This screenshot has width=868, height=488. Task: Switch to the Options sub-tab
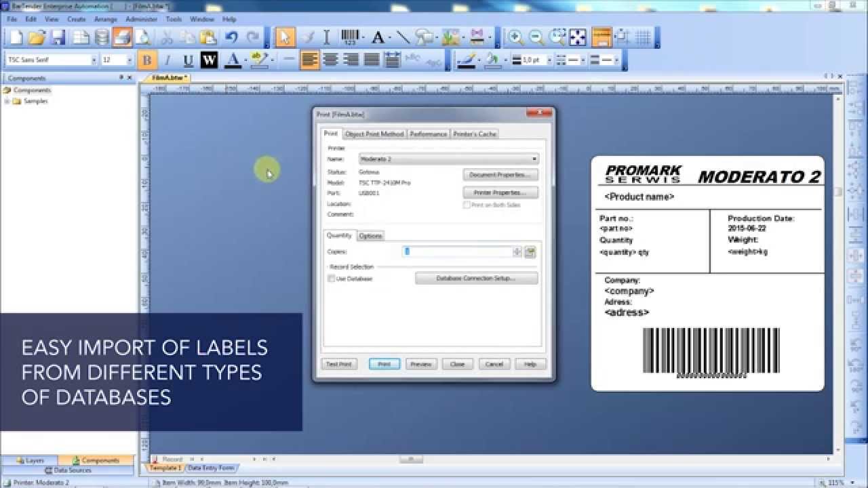(371, 236)
